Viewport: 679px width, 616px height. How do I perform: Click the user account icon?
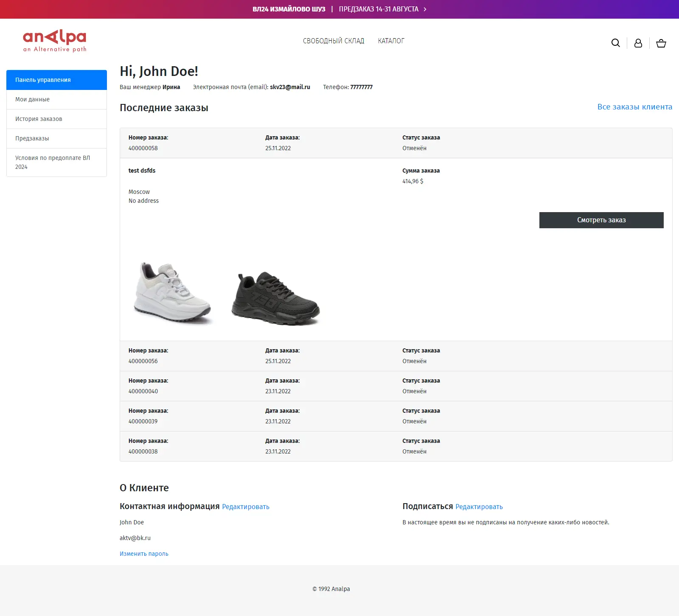(x=638, y=43)
